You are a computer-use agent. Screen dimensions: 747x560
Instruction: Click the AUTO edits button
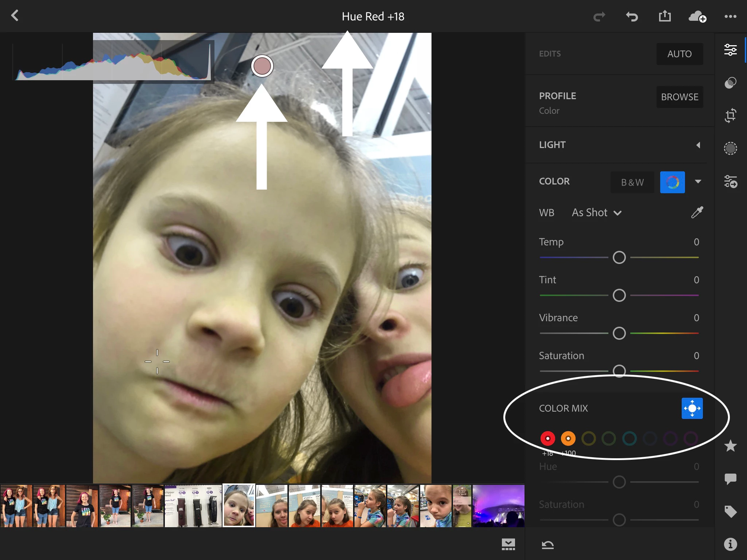click(680, 54)
